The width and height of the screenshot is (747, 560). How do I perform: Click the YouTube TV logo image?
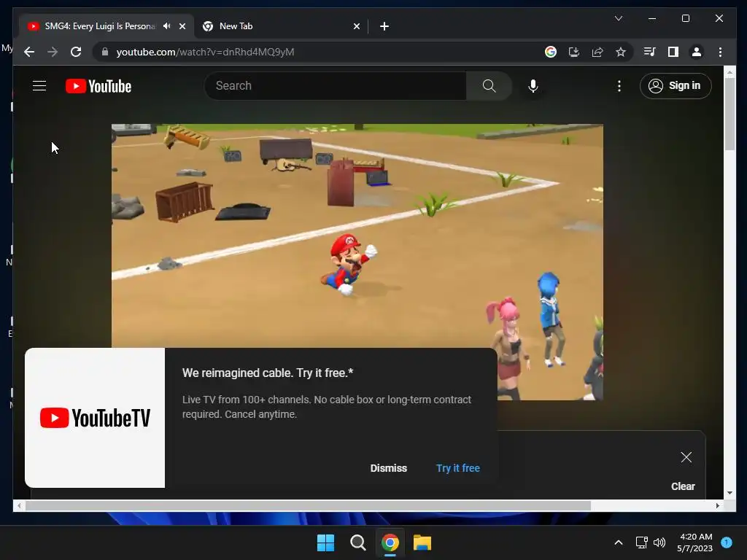[95, 418]
